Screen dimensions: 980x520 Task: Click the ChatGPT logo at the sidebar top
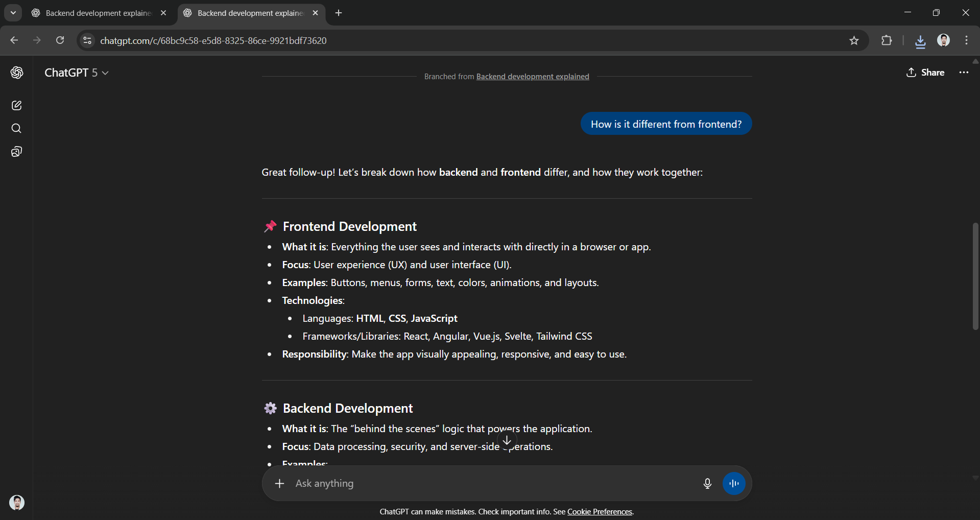point(17,73)
